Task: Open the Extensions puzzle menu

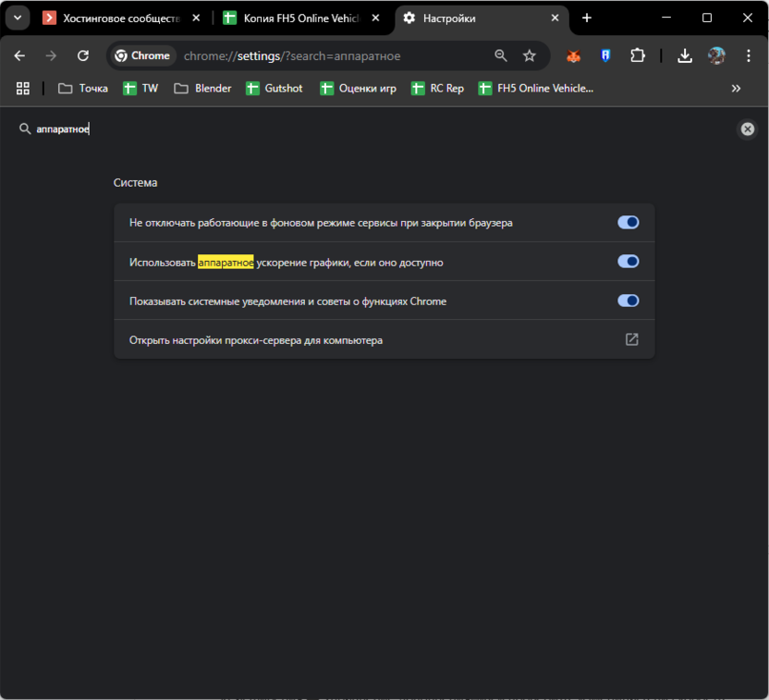Action: [637, 55]
